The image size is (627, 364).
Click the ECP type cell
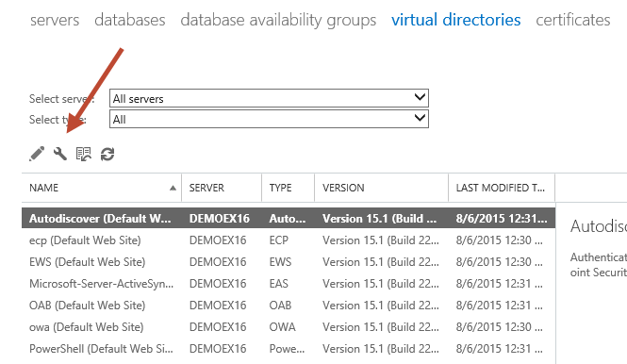pos(279,240)
